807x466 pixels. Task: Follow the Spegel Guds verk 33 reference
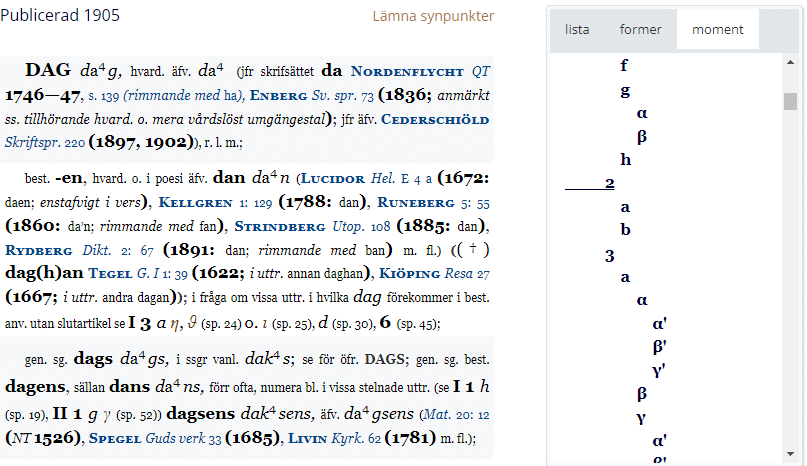coord(155,438)
